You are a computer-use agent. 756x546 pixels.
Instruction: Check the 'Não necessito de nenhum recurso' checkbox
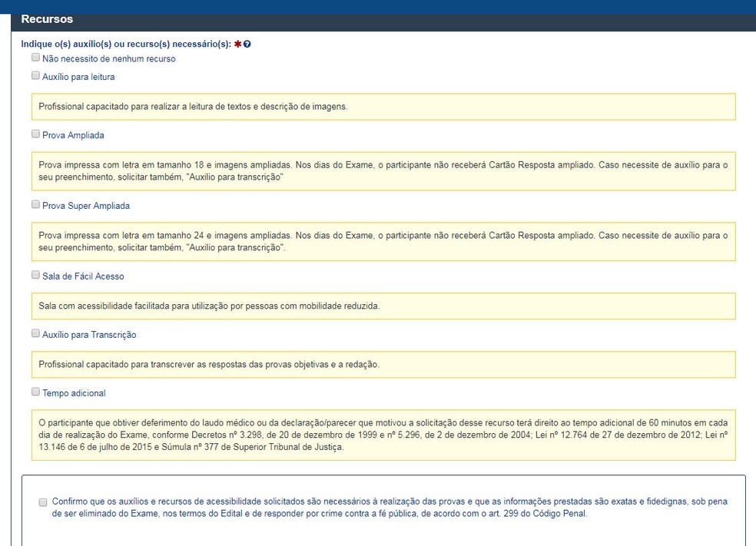click(x=35, y=58)
